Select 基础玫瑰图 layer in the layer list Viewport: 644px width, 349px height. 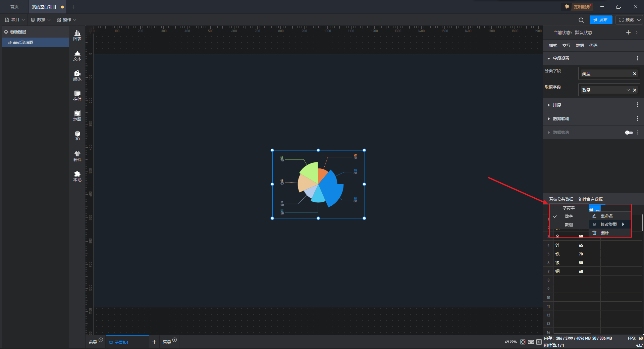23,43
